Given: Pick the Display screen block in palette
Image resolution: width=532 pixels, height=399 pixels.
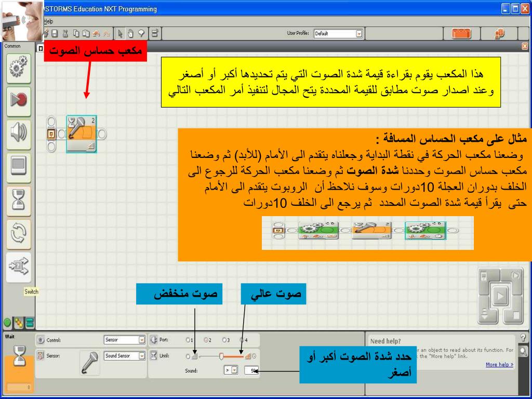Looking at the screenshot, I should tap(18, 167).
